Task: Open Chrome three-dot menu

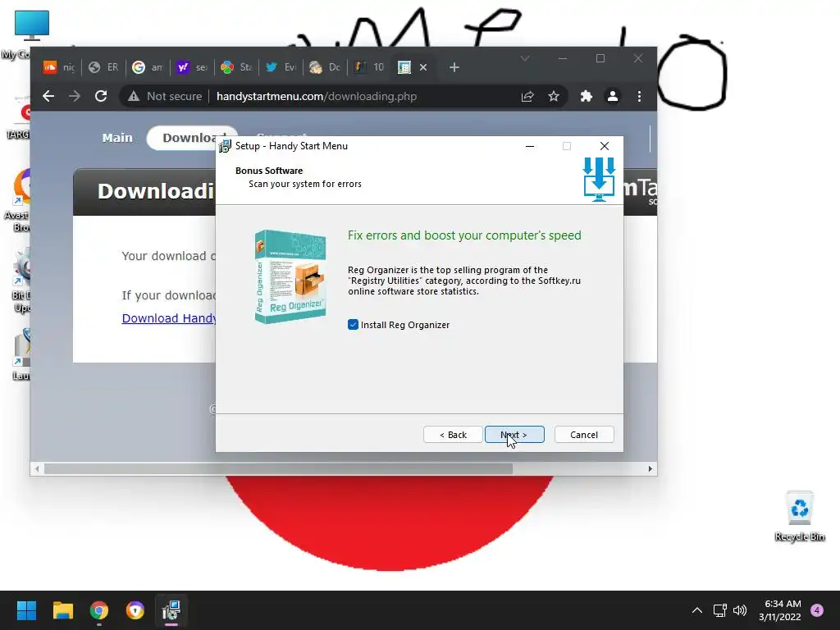Action: (639, 97)
